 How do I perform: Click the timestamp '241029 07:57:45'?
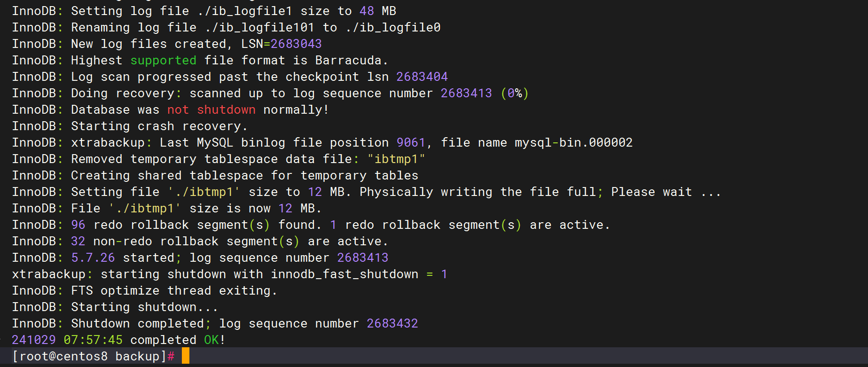(x=67, y=340)
